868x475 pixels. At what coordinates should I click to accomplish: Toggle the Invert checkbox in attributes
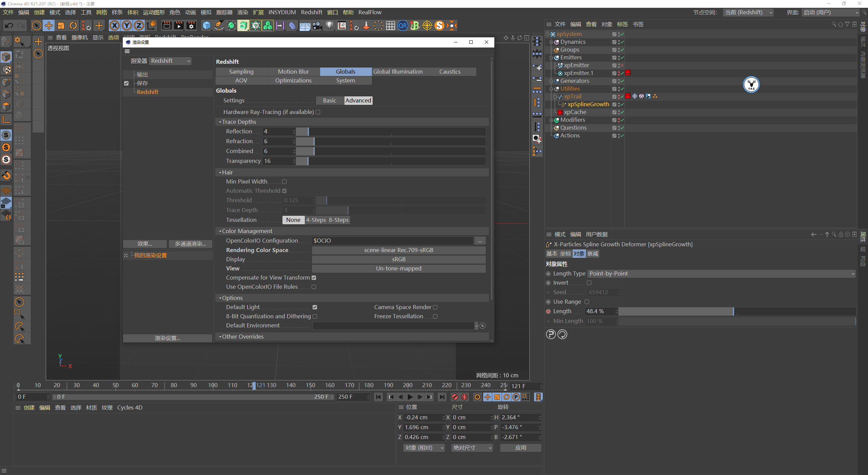coord(589,283)
